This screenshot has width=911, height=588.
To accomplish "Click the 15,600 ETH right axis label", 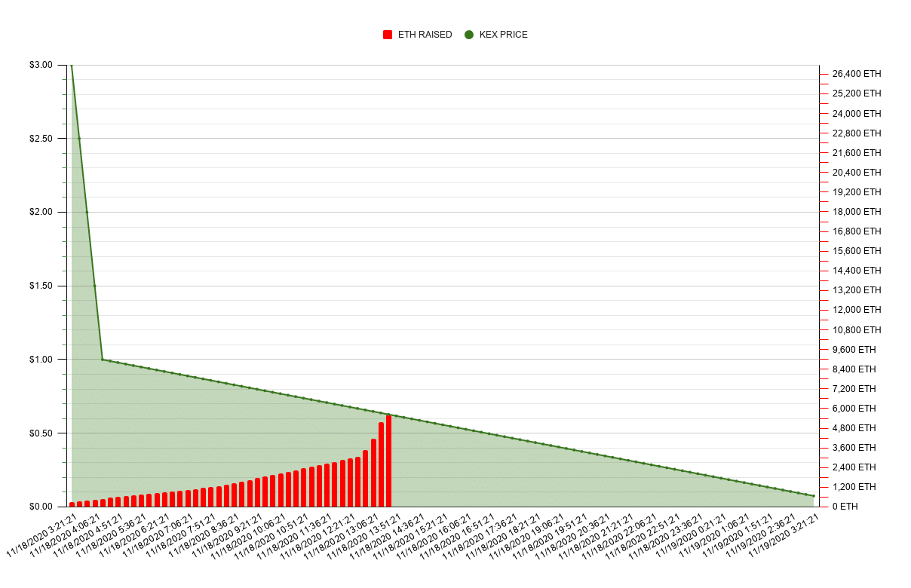I will coord(857,251).
